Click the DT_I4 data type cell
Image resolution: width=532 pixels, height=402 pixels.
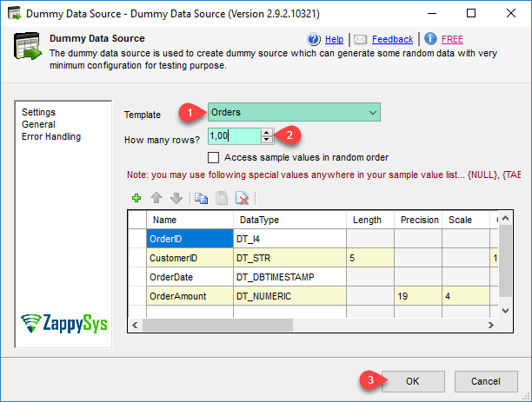click(289, 239)
